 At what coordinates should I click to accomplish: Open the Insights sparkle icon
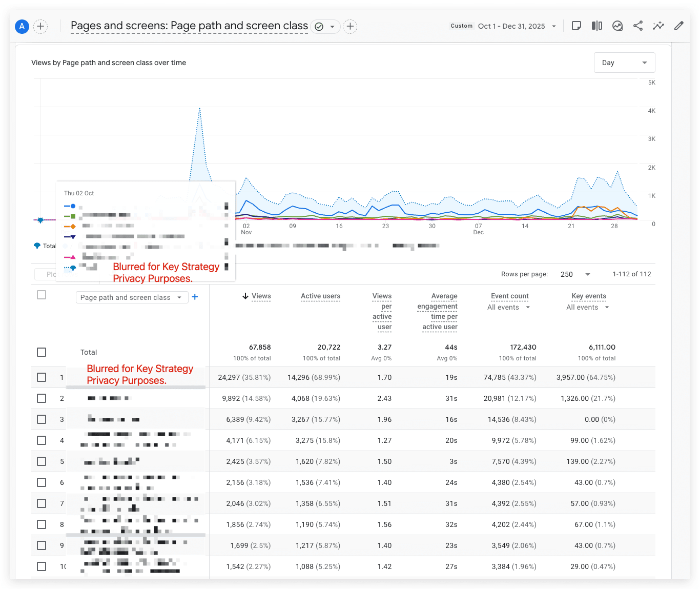[658, 26]
